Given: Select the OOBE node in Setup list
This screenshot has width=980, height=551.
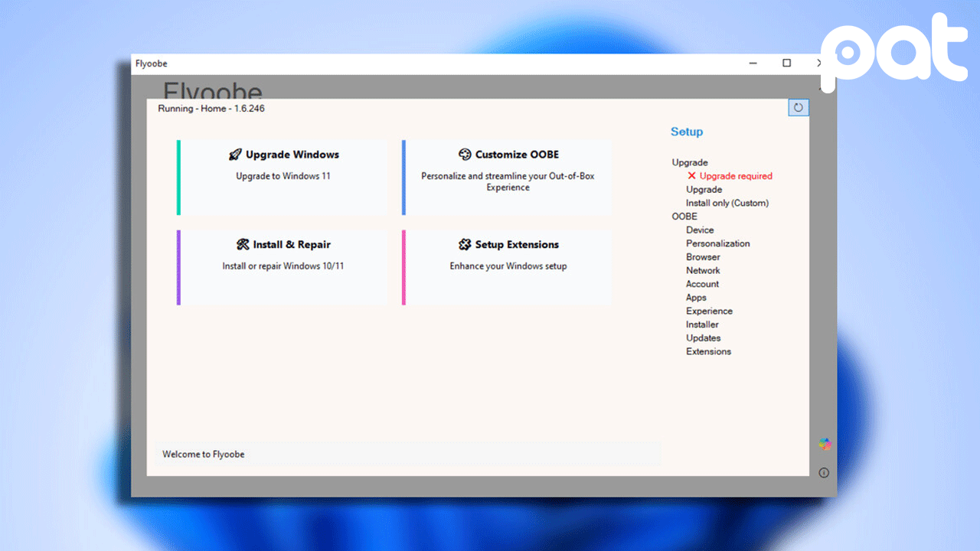Looking at the screenshot, I should (684, 217).
